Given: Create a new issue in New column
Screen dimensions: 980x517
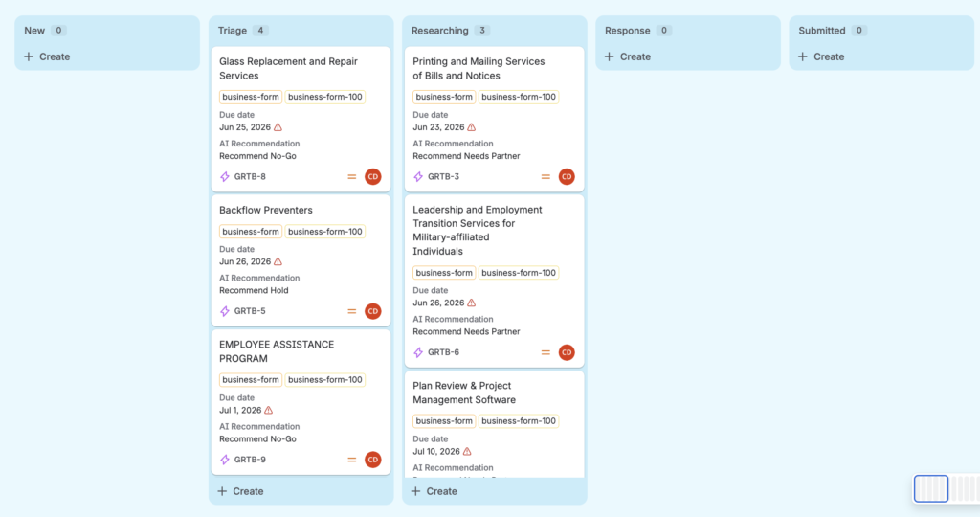Looking at the screenshot, I should pos(48,56).
